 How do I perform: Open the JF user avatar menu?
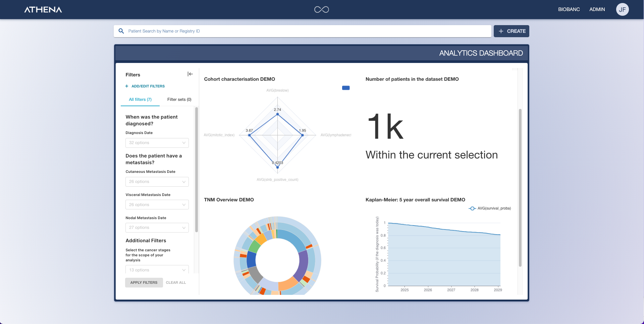tap(622, 9)
